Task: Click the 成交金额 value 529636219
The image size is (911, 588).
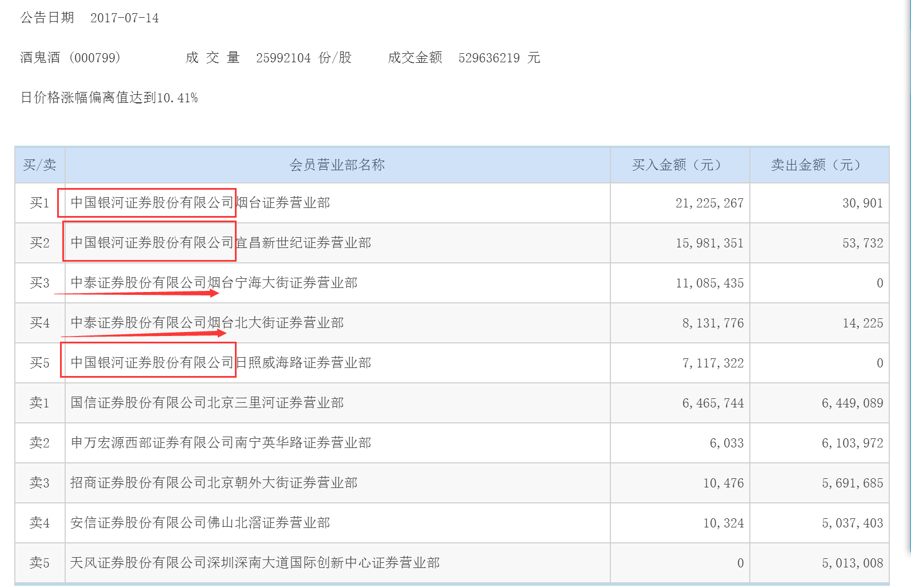Action: click(489, 58)
